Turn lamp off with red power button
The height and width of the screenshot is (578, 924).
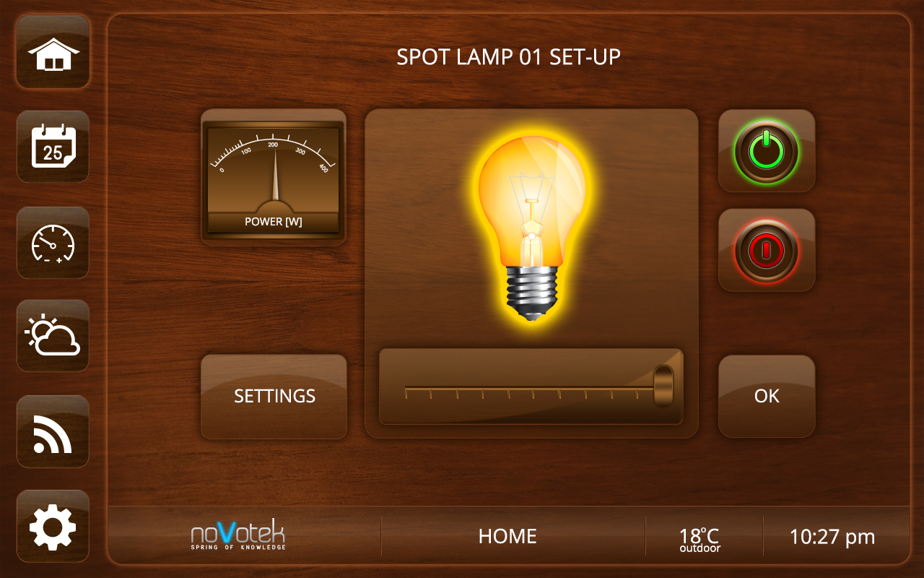coord(767,251)
